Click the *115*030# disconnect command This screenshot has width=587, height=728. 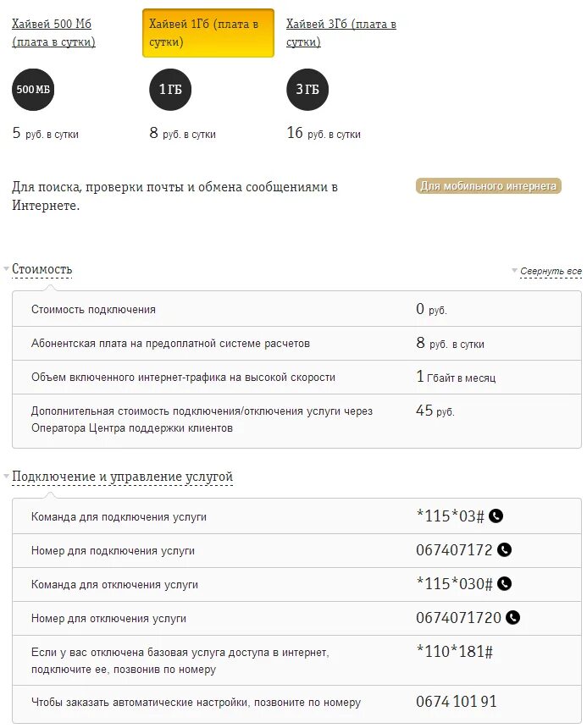coord(454,583)
